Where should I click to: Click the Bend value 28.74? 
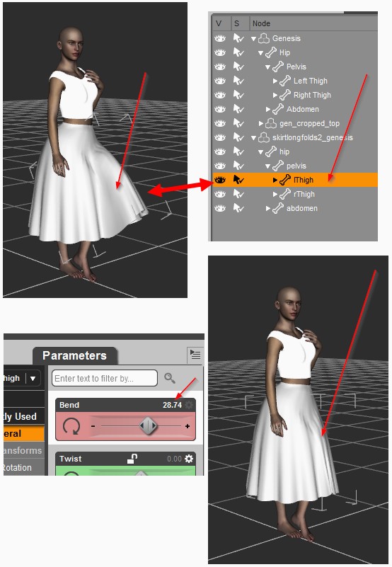coord(172,405)
